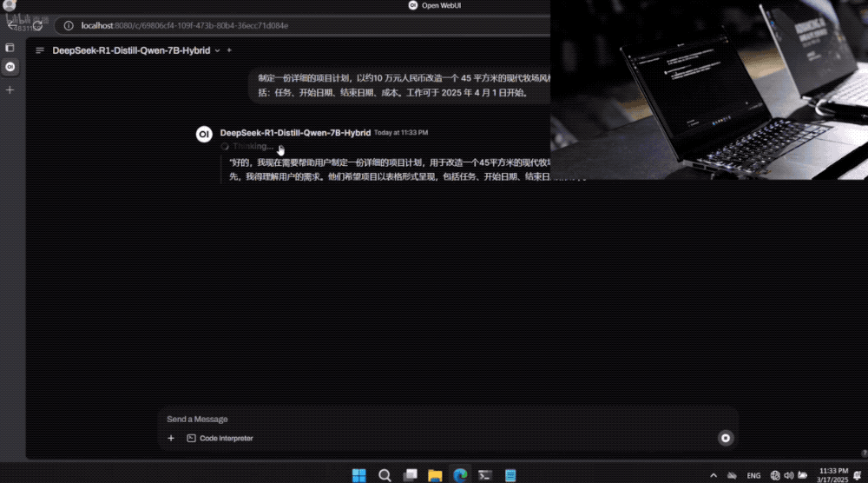
Task: Click the user prompt message bubble
Action: [399, 85]
